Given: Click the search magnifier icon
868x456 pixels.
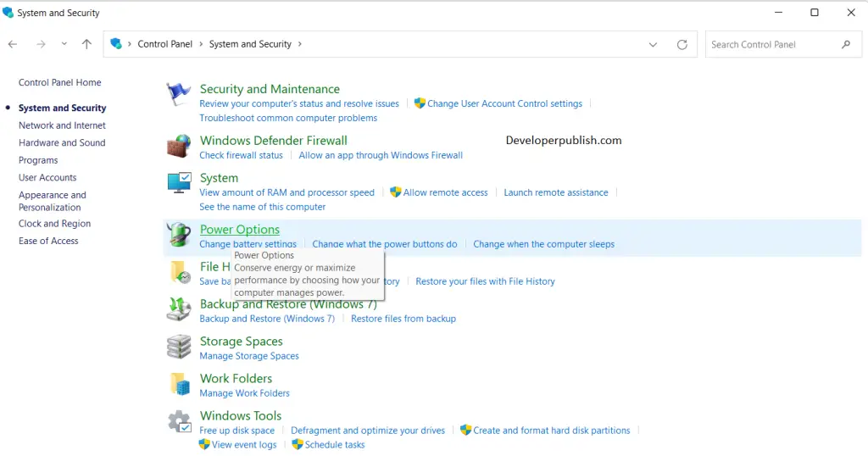Looking at the screenshot, I should tap(846, 44).
